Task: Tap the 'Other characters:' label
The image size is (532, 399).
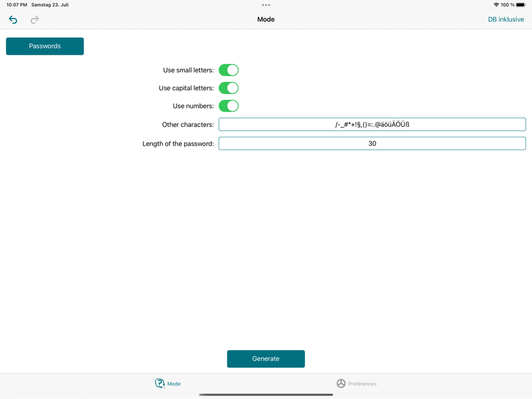Action: point(188,124)
